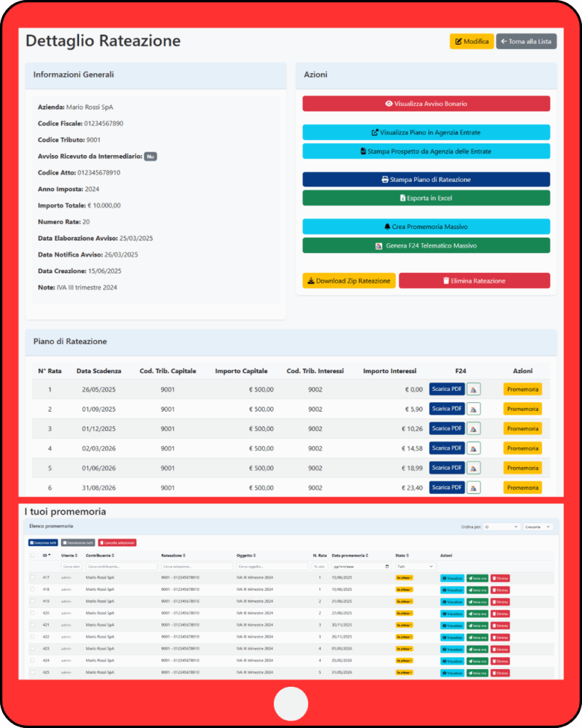Click Download Zip Rateazione button
The image size is (582, 728).
click(349, 281)
